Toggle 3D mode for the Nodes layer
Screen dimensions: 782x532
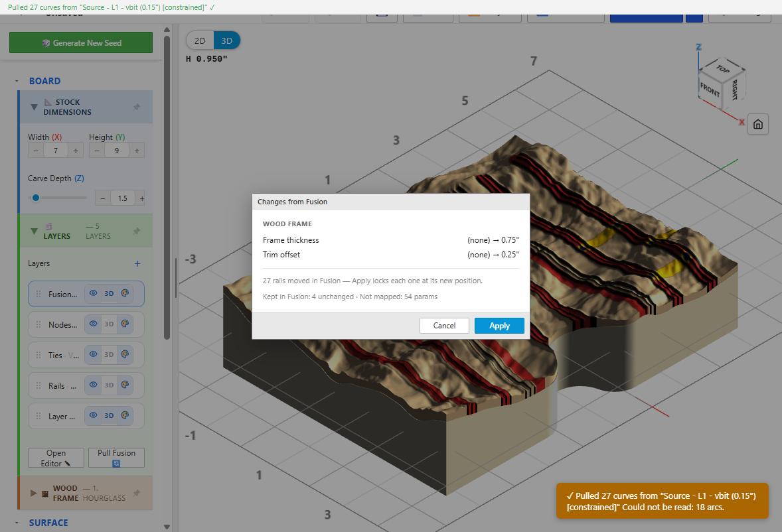110,324
